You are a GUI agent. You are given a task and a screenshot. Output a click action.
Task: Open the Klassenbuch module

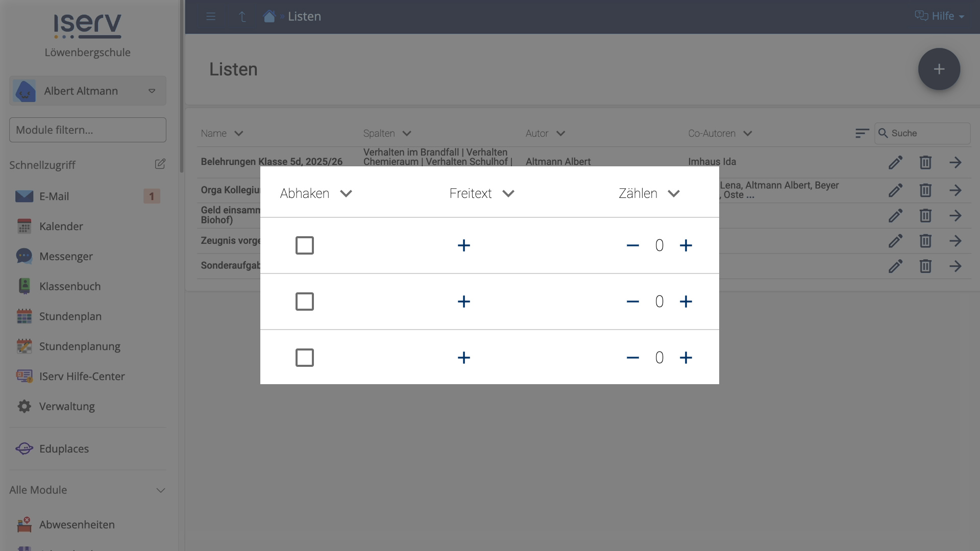[70, 286]
